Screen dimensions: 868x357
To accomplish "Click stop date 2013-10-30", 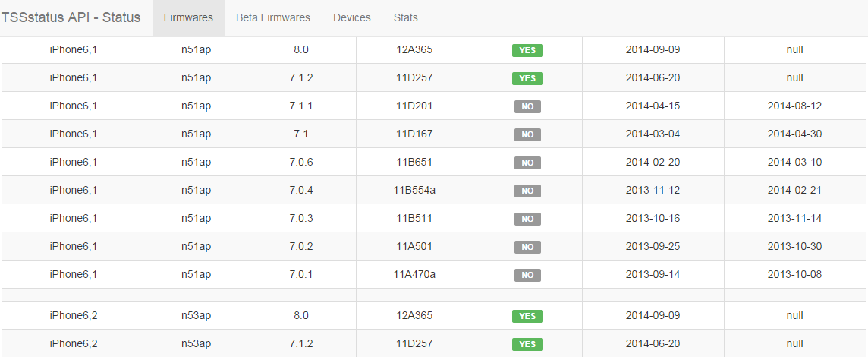I will click(x=795, y=246).
